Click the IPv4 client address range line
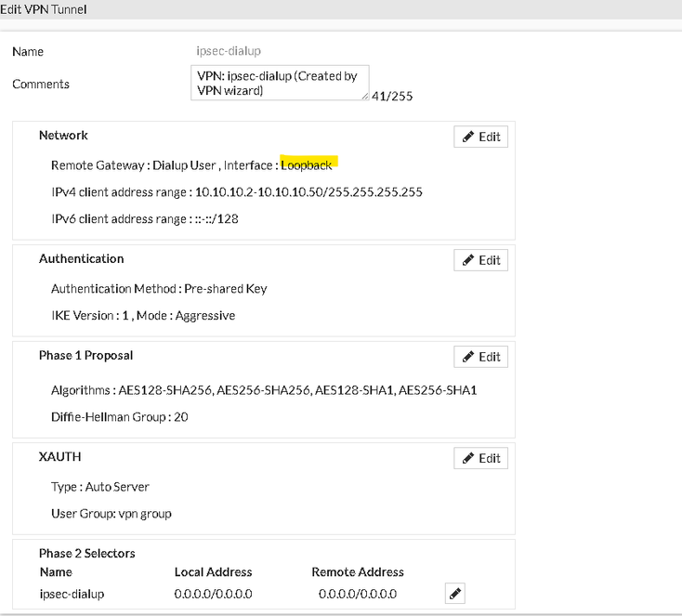Image resolution: width=682 pixels, height=616 pixels. 237,192
